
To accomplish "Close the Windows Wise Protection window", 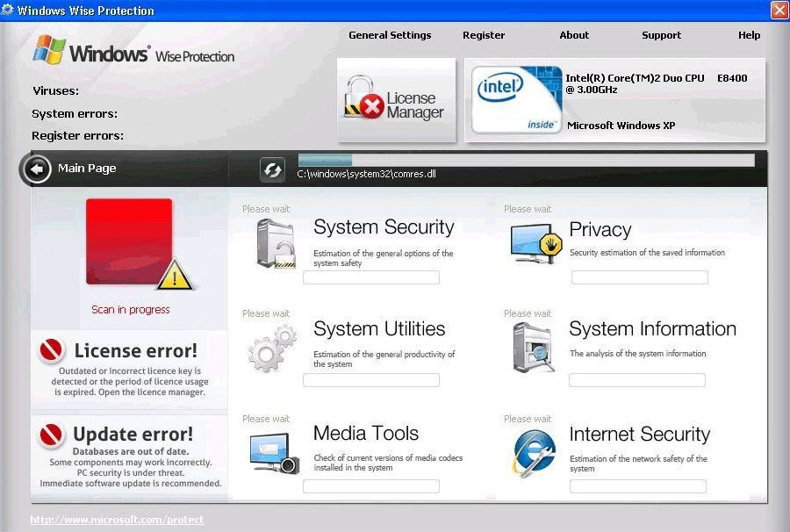I will (x=779, y=11).
